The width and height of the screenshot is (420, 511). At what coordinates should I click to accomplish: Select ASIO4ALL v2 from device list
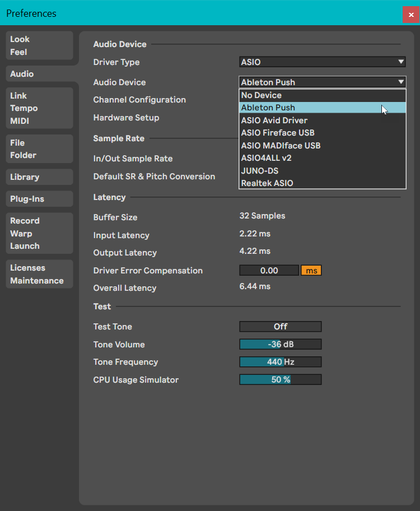point(322,158)
